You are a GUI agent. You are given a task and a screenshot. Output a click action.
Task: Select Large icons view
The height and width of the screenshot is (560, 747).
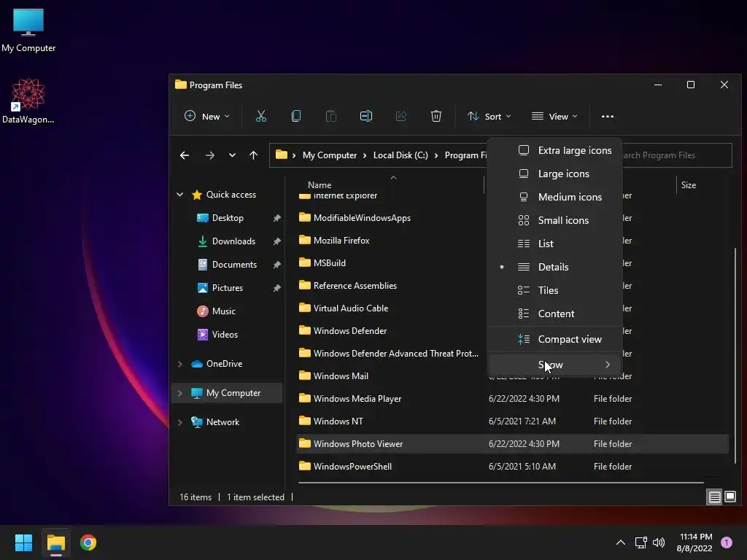coord(555,174)
